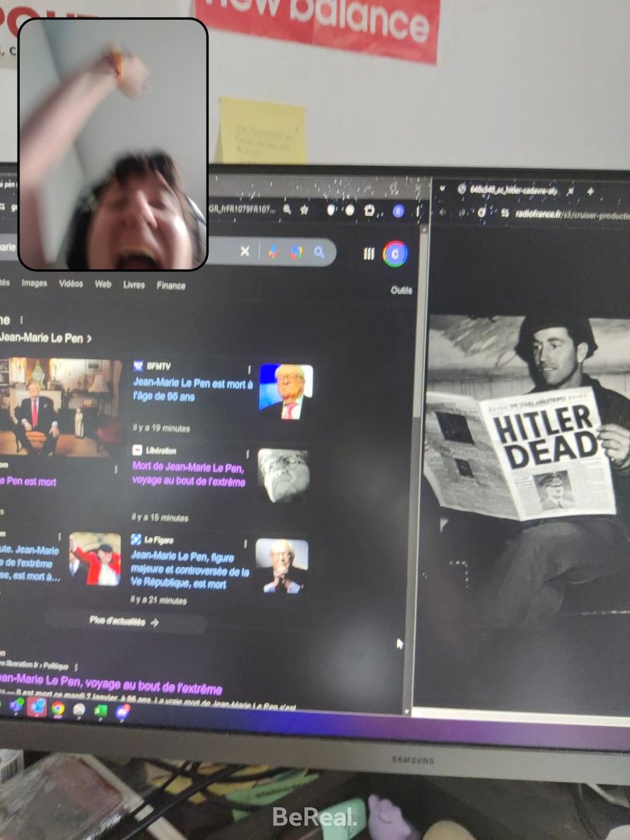Go back in the radiofrance window
This screenshot has height=840, width=630.
443,212
